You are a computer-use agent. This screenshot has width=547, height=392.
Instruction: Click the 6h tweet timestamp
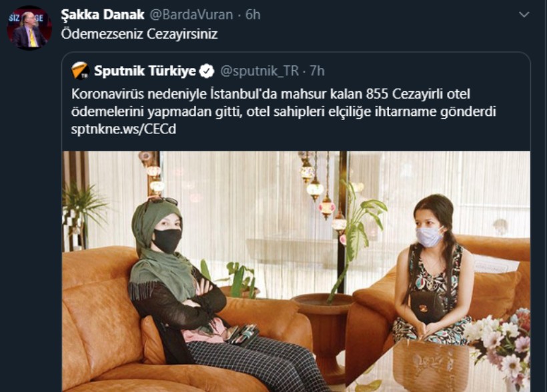click(253, 15)
